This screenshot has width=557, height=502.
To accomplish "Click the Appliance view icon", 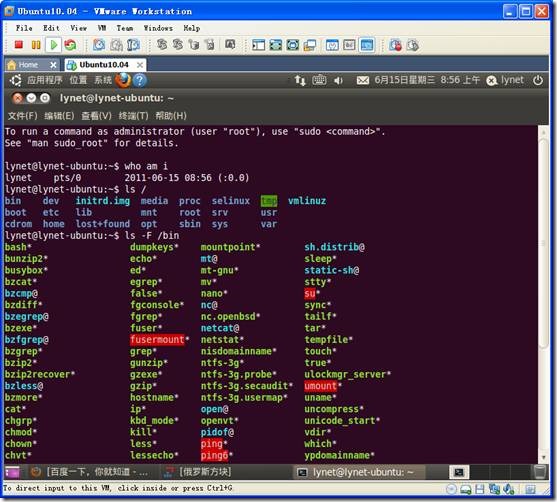I will [x=349, y=45].
